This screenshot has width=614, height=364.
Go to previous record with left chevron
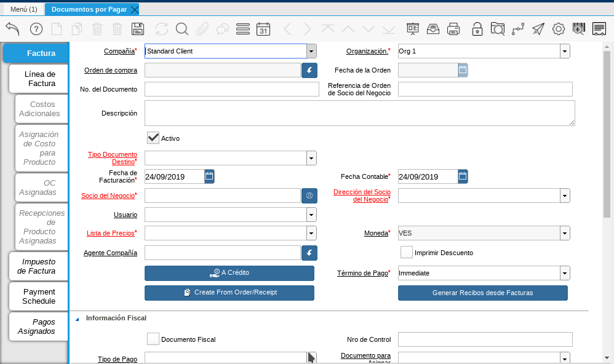coord(287,29)
